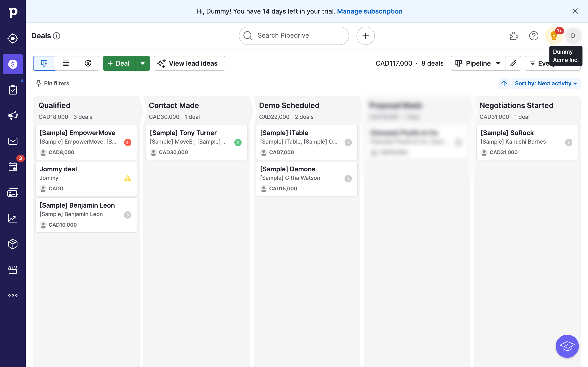Click the pencil edit pipeline icon

click(513, 63)
